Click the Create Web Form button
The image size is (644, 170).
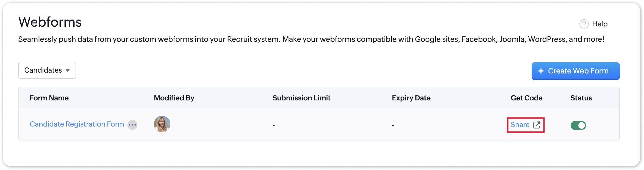click(x=575, y=71)
